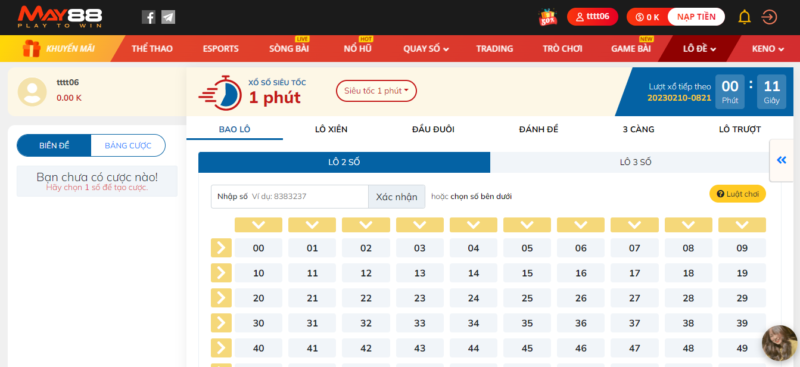800x367 pixels.
Task: Open the Facebook icon link
Action: click(148, 17)
